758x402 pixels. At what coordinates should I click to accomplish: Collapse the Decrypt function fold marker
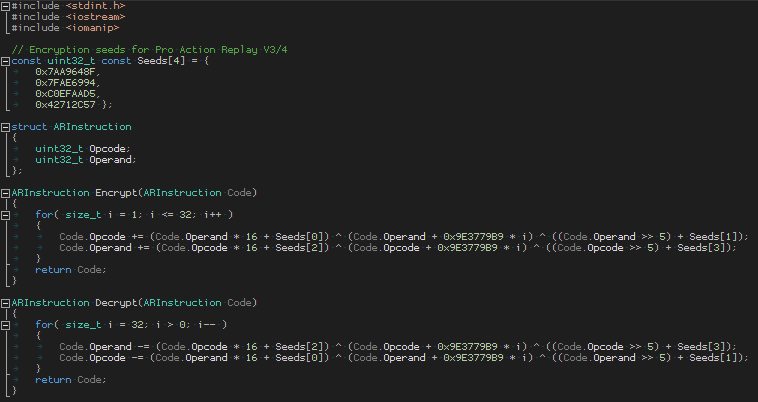[6, 302]
